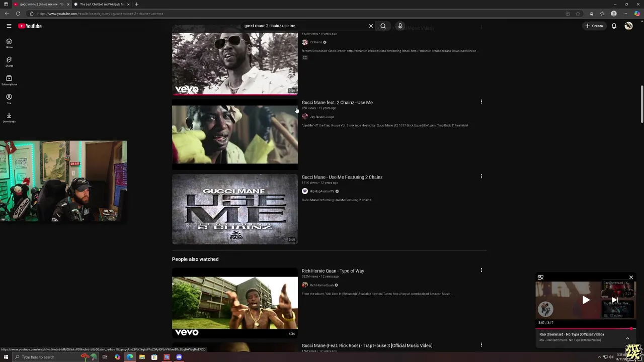Start voice search with microphone icon

400,26
